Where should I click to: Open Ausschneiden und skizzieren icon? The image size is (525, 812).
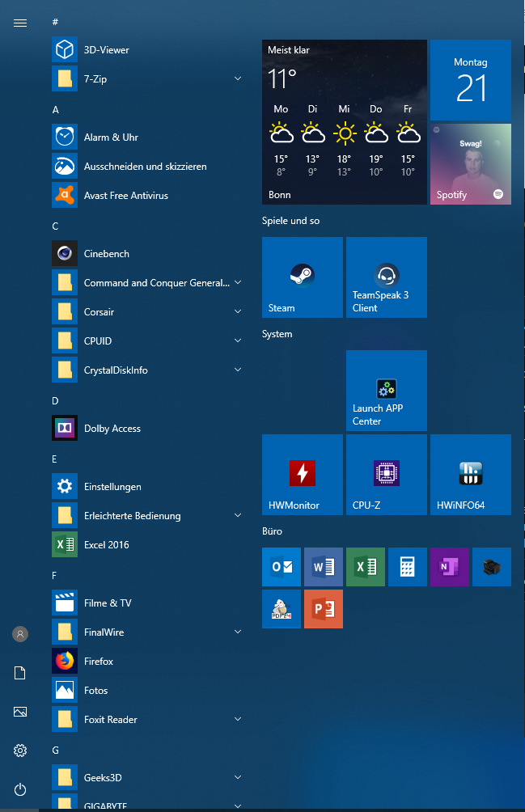65,167
